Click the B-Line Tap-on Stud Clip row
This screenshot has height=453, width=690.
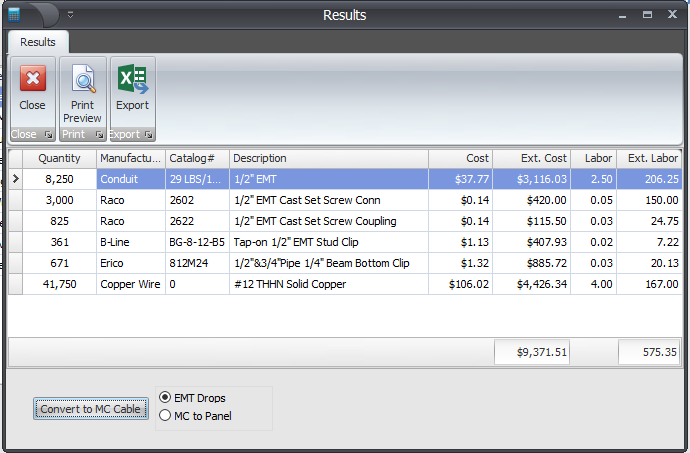coord(300,242)
